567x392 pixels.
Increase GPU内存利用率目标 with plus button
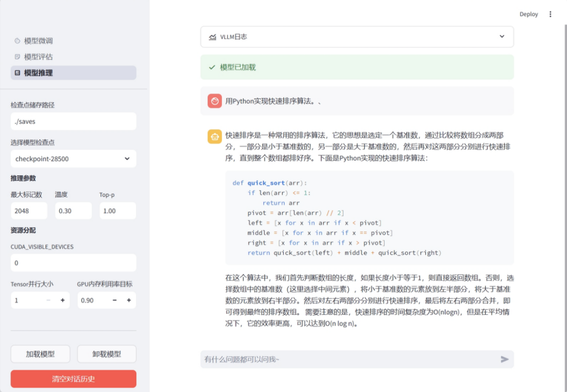[129, 300]
